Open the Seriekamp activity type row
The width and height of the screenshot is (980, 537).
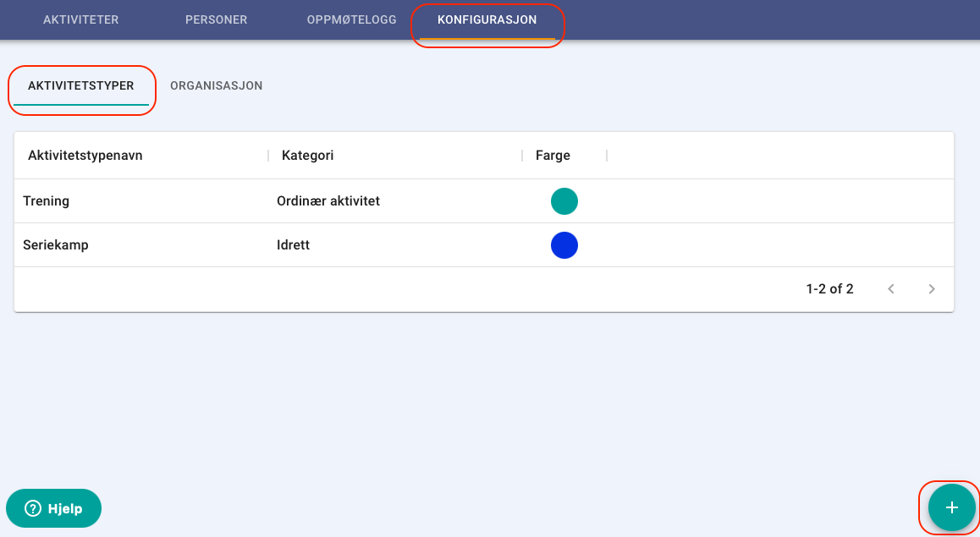pos(484,244)
